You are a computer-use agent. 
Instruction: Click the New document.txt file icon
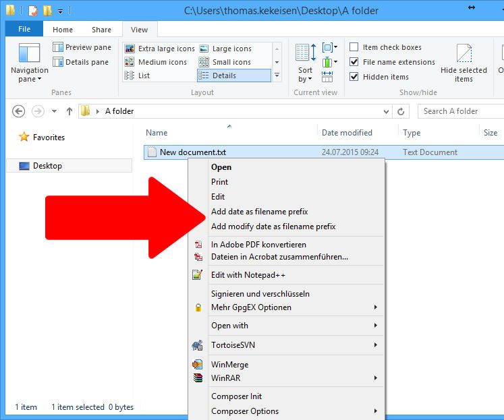152,152
